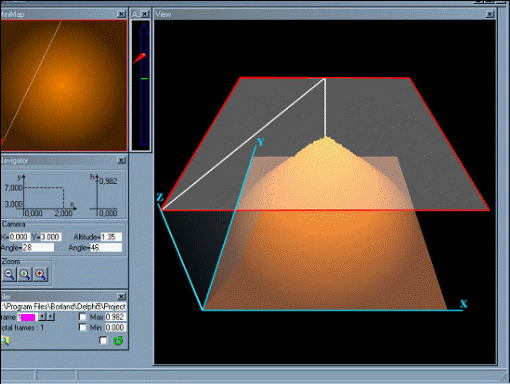Click the Angle field showing 46

(x=106, y=248)
